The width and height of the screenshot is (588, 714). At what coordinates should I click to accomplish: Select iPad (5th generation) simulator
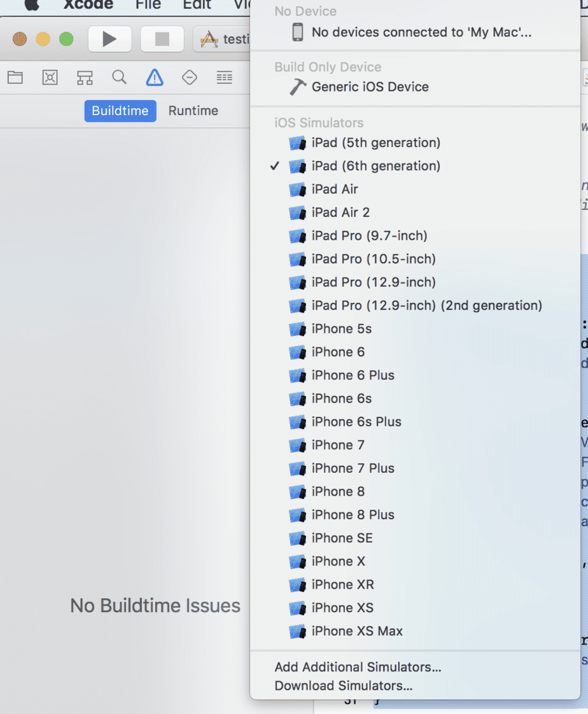click(415, 143)
